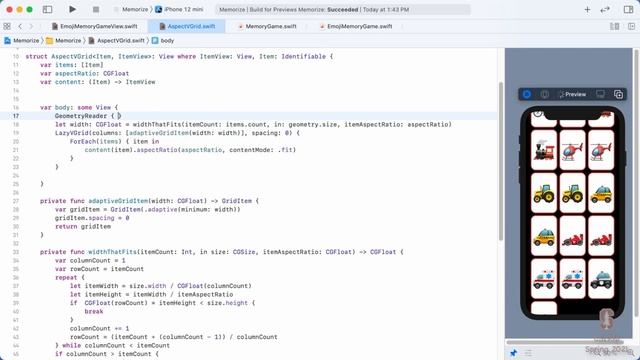
Task: Open the build status activity view
Action: coord(342,9)
